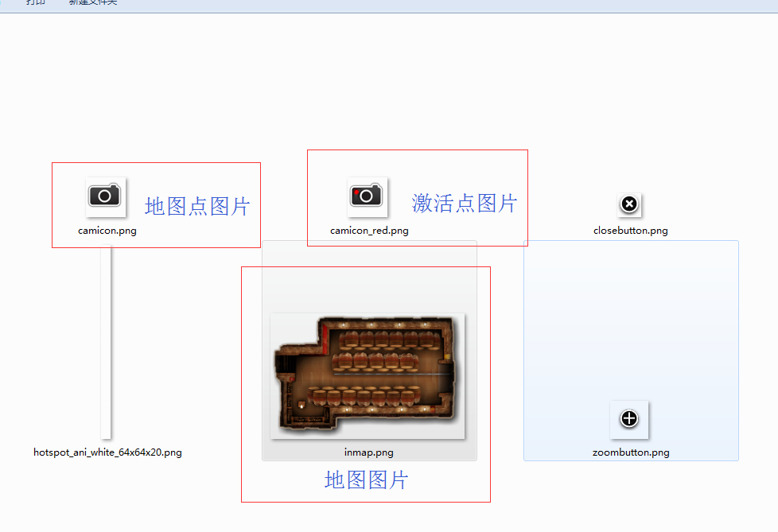
Task: Click the 新建文件夹 toolbar button
Action: [x=93, y=2]
